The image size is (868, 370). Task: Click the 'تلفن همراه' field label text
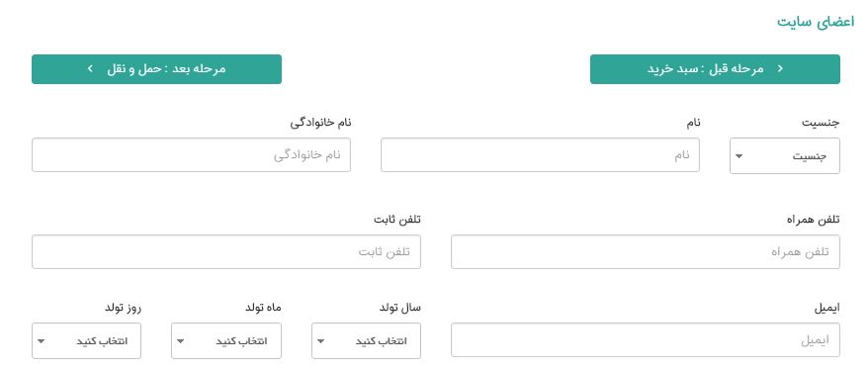[814, 220]
